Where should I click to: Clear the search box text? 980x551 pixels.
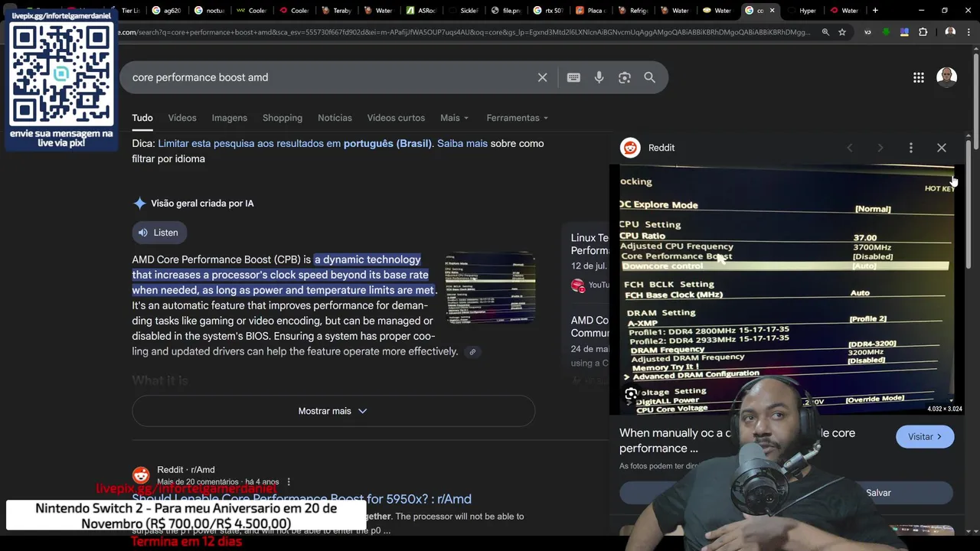[542, 77]
